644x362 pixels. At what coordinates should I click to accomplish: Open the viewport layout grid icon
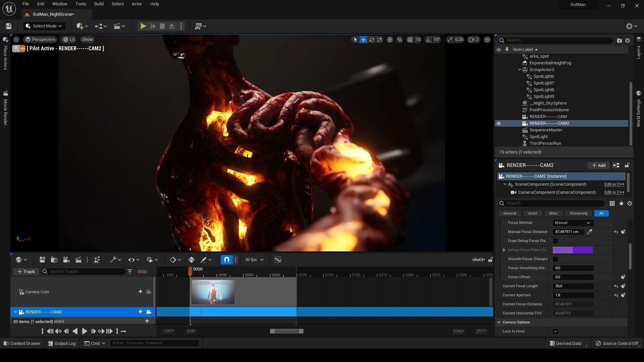click(x=487, y=40)
